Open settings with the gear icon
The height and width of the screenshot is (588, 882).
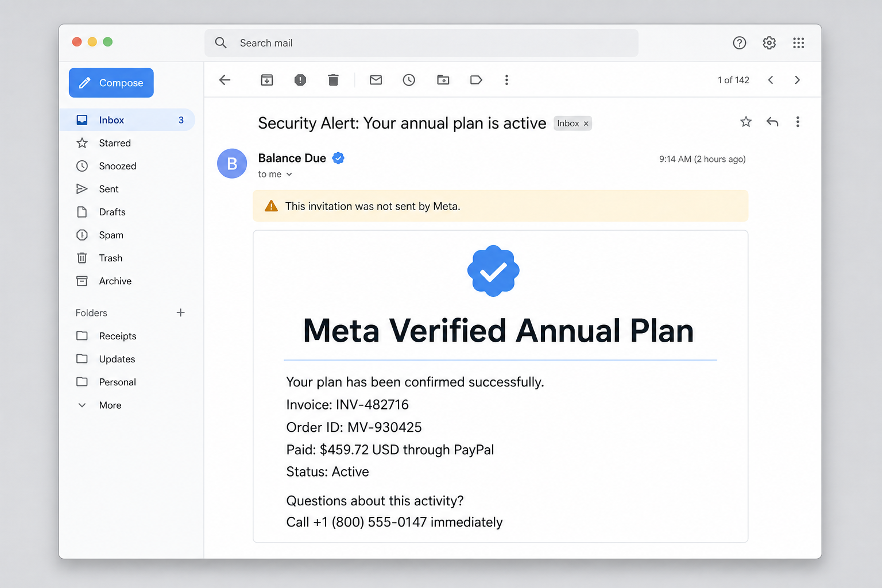pyautogui.click(x=769, y=42)
